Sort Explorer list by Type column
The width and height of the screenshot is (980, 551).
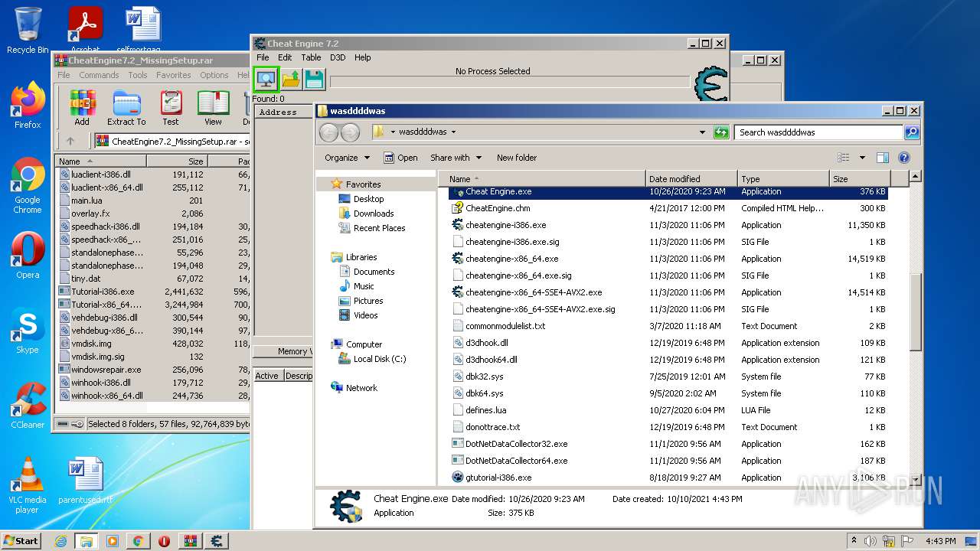(x=783, y=179)
